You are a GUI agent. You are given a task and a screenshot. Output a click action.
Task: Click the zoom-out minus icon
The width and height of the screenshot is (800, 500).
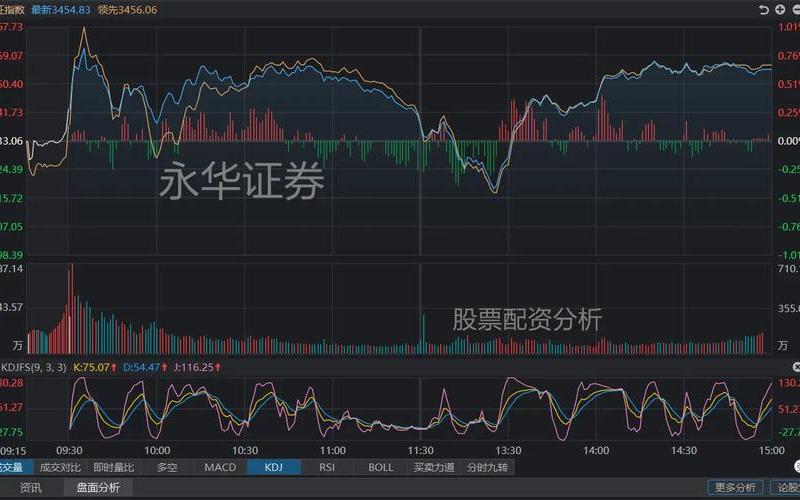pyautogui.click(x=796, y=10)
